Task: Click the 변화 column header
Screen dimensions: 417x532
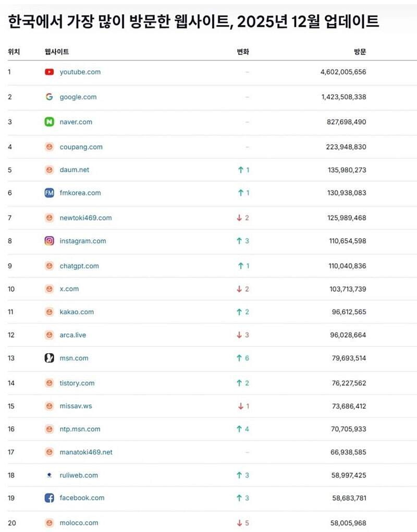Action: (x=243, y=52)
